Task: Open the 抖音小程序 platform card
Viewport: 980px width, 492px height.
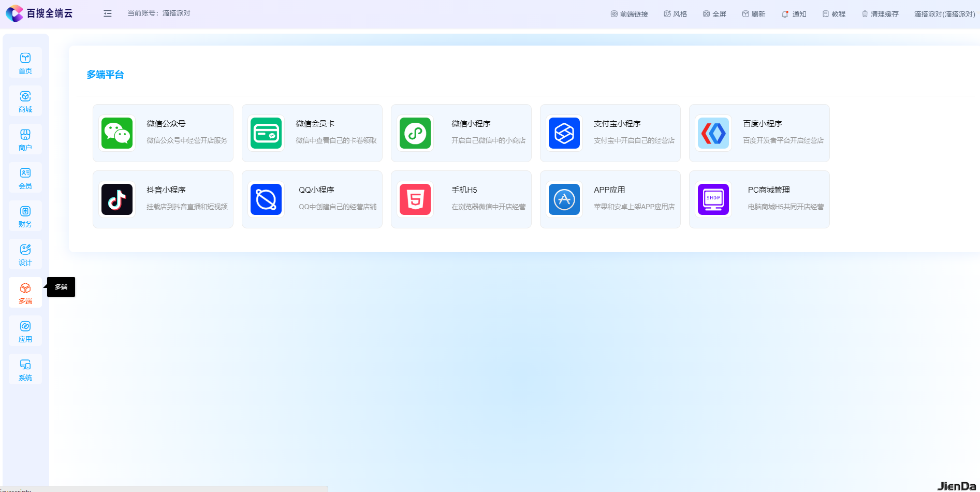Action: click(163, 199)
